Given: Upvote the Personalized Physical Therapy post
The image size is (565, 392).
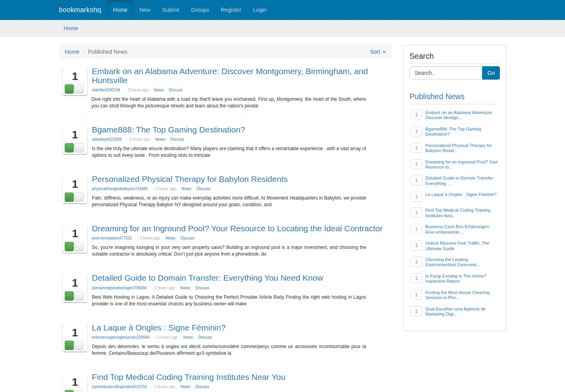Looking at the screenshot, I should pos(69,197).
